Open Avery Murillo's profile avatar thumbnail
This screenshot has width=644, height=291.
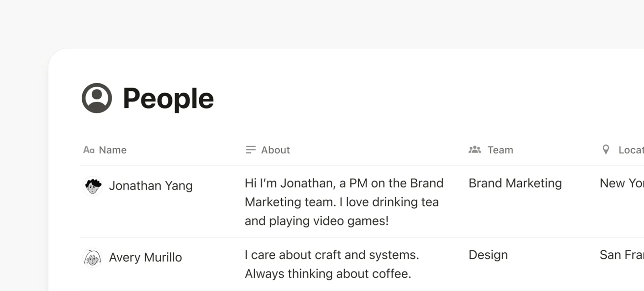tap(92, 257)
